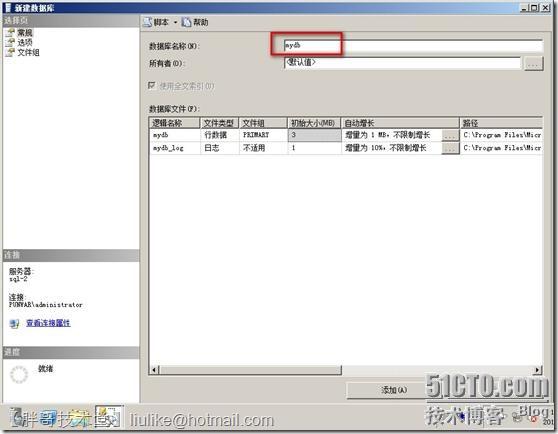Select the 选项 page icon

point(10,43)
